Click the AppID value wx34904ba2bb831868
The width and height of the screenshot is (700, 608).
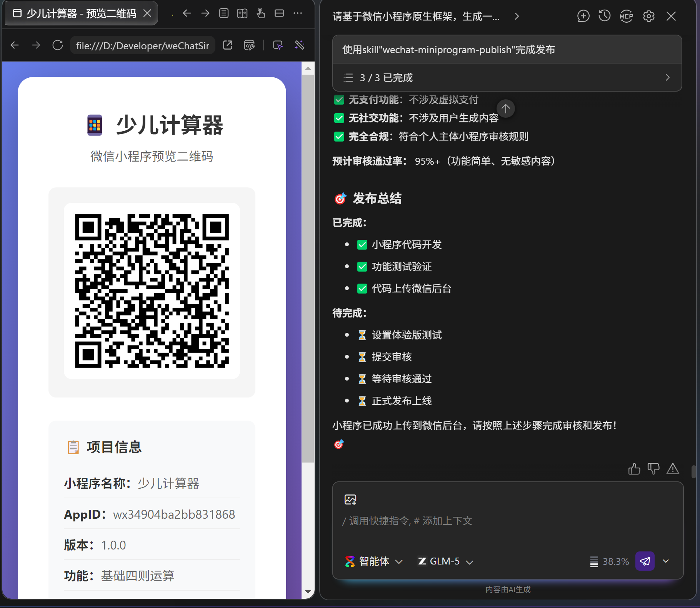[174, 514]
